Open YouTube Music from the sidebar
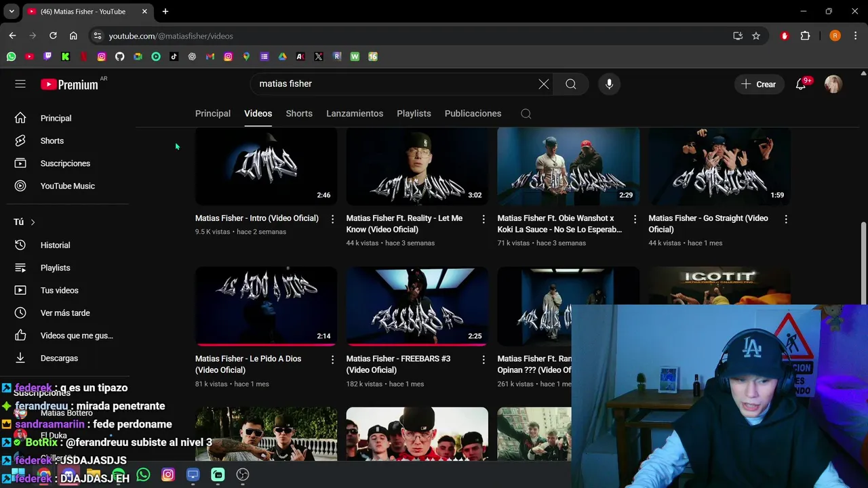The width and height of the screenshot is (868, 488). (68, 186)
